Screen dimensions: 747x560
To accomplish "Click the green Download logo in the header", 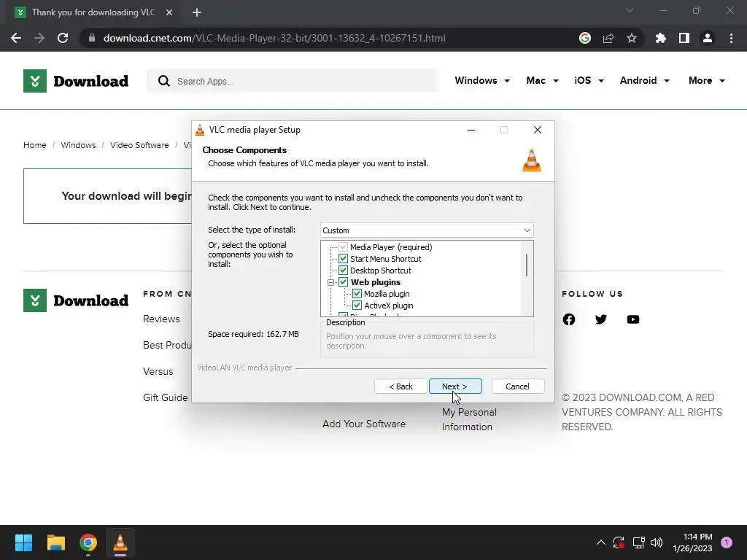I will [x=76, y=81].
